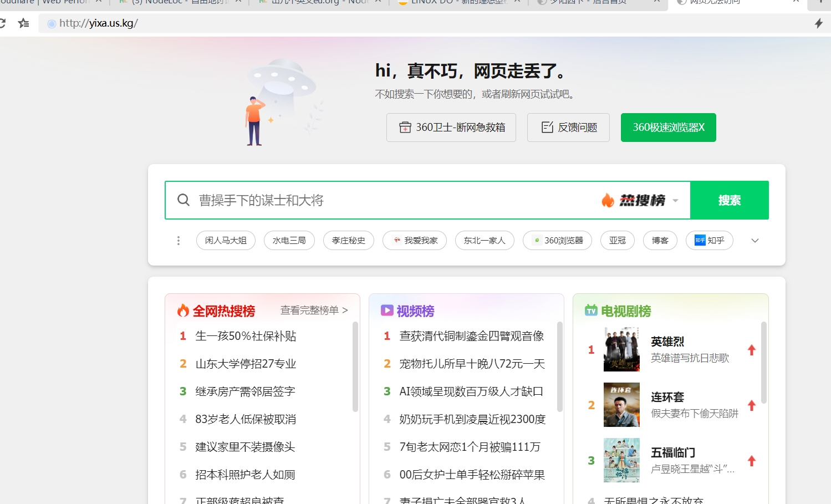Open video 查获清代铜制鎏金四臂观音像
The height and width of the screenshot is (504, 831).
[x=471, y=336]
